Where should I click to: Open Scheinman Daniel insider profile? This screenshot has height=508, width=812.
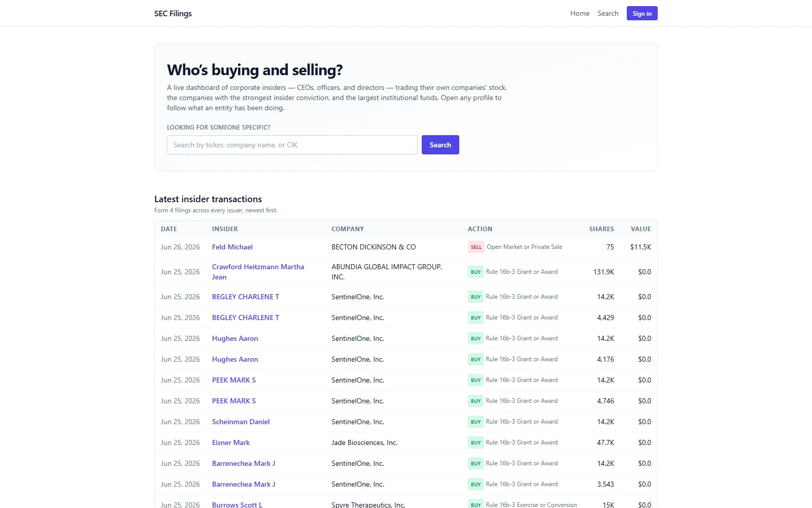(241, 422)
